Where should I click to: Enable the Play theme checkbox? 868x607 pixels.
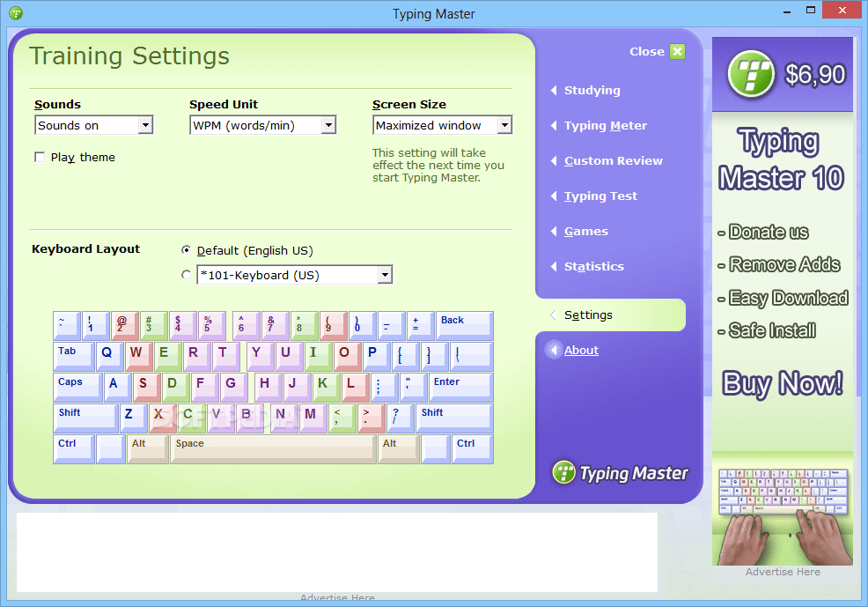click(x=40, y=158)
